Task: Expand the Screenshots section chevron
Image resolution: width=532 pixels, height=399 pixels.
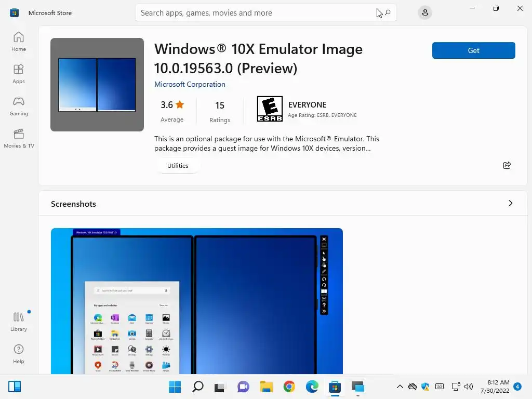Action: (x=511, y=203)
